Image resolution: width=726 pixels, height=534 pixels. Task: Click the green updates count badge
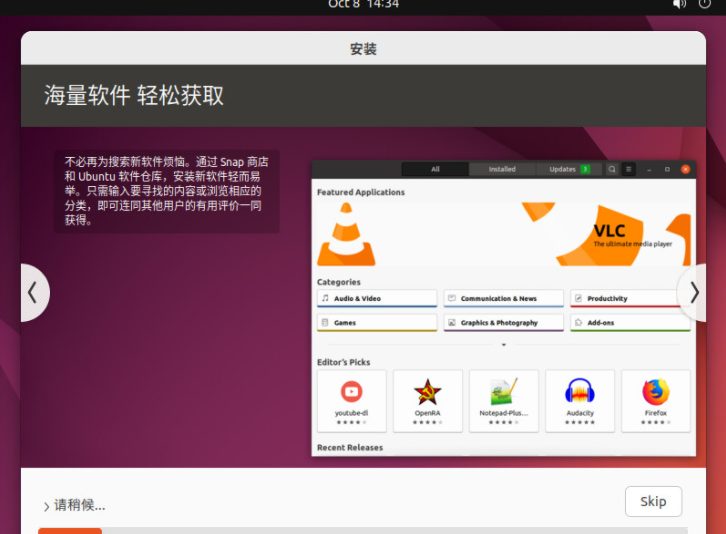[x=585, y=169]
